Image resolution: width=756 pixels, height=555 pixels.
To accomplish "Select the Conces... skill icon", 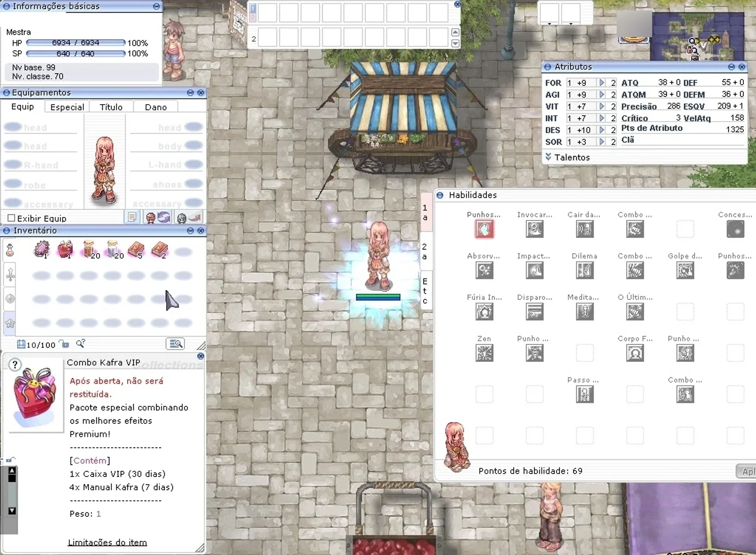I will [x=736, y=229].
